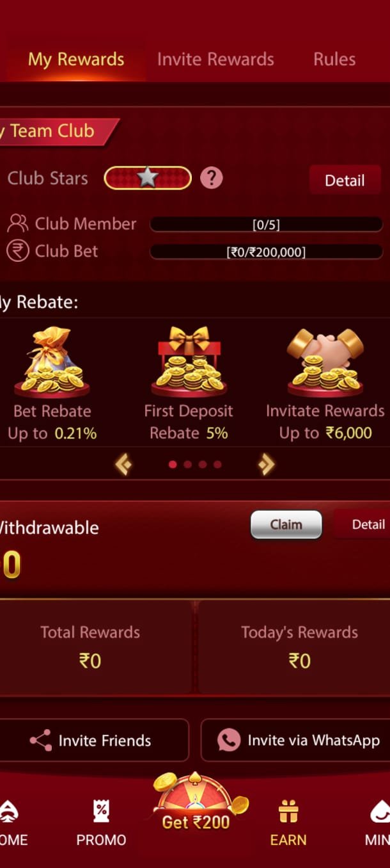This screenshot has height=868, width=390.
Task: Tap the Club Stars question mark help icon
Action: (212, 178)
